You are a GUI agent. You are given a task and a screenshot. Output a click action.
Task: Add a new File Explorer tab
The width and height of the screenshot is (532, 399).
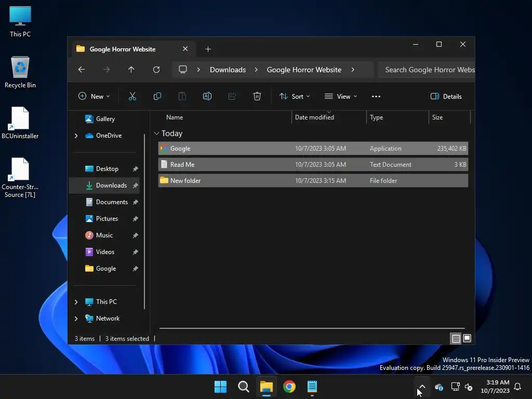click(208, 49)
